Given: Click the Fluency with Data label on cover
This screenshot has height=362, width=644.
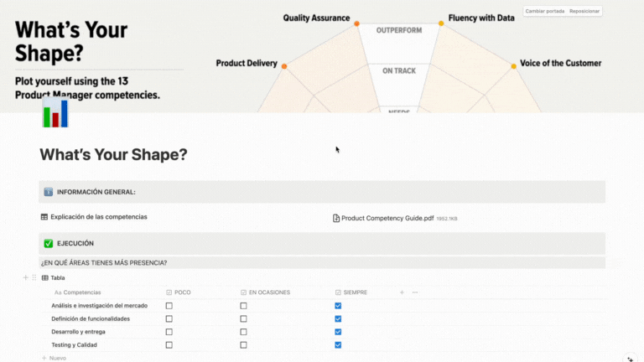Looking at the screenshot, I should point(481,18).
